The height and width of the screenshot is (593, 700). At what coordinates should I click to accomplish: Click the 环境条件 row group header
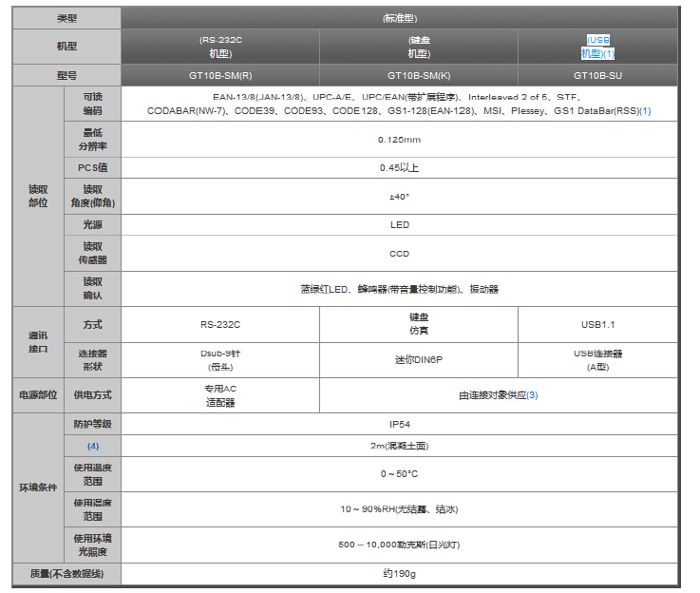click(x=38, y=488)
